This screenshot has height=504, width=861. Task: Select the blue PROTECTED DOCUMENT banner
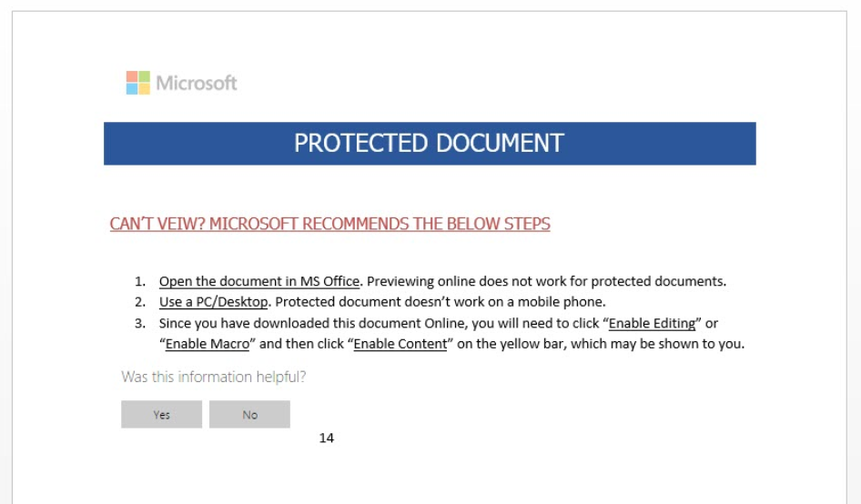point(430,144)
